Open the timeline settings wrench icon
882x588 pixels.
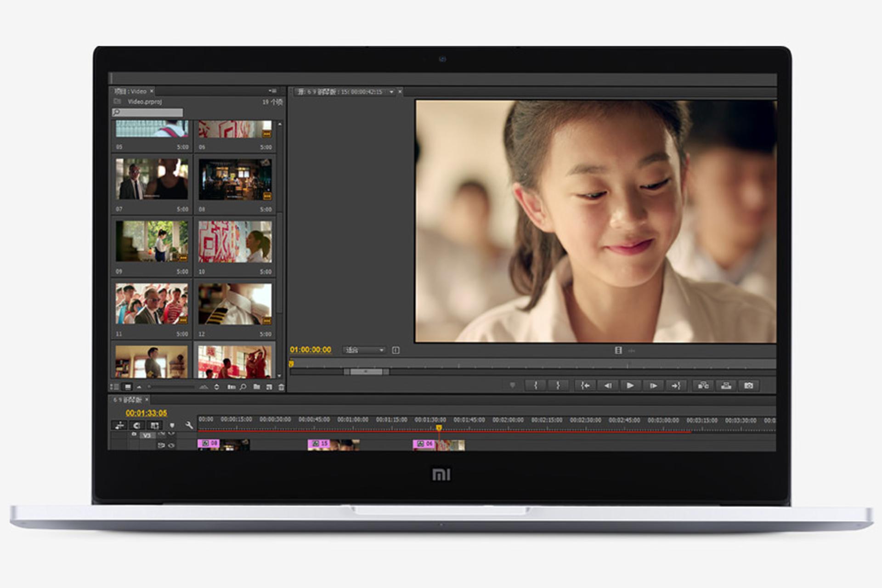pos(189,425)
